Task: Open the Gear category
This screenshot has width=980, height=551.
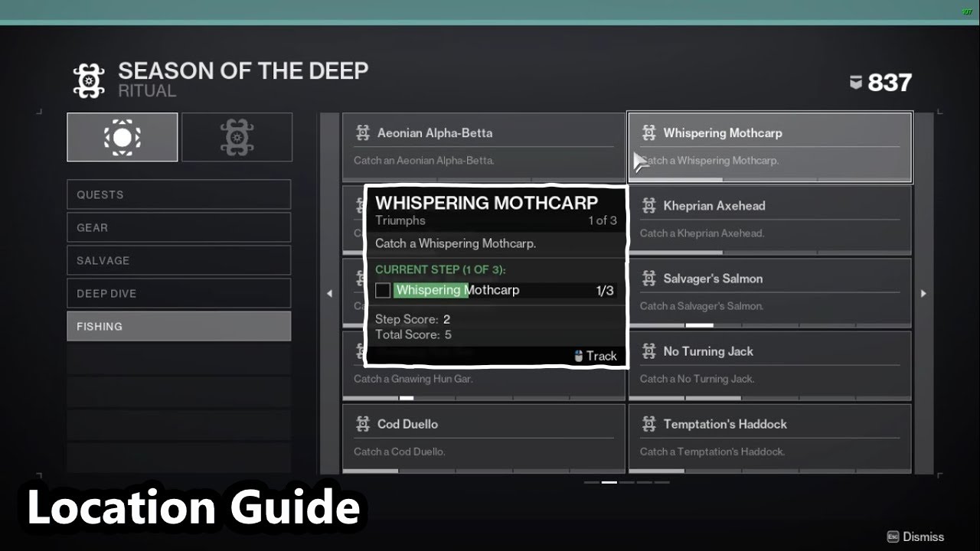Action: point(179,227)
